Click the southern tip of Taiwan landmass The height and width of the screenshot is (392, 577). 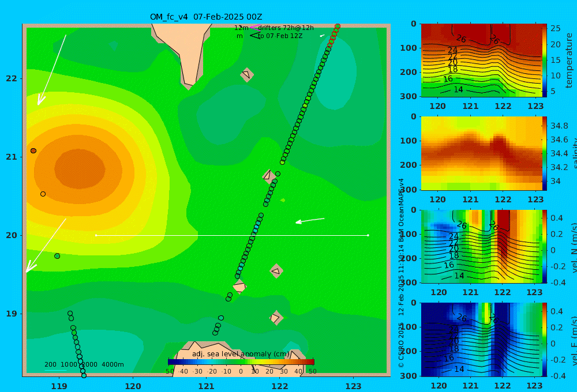point(189,86)
